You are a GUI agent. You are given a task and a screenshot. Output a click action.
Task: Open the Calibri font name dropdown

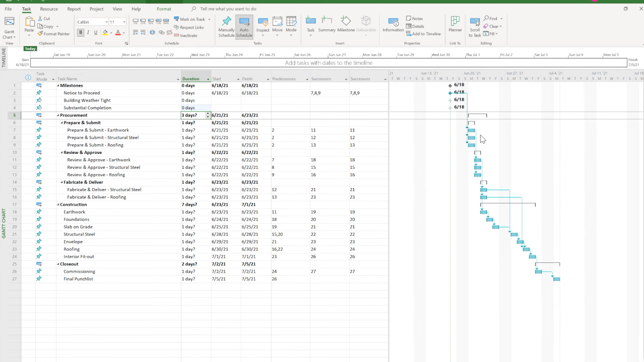tap(106, 22)
